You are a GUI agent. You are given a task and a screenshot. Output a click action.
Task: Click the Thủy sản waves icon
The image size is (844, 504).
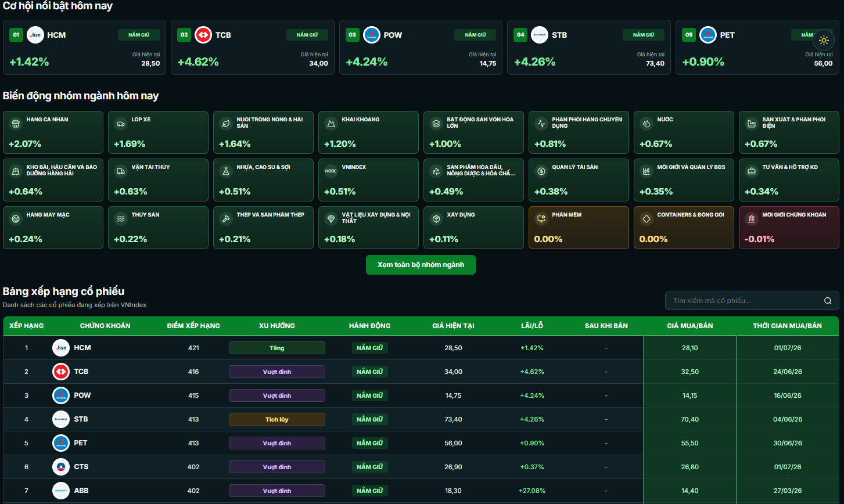point(121,219)
